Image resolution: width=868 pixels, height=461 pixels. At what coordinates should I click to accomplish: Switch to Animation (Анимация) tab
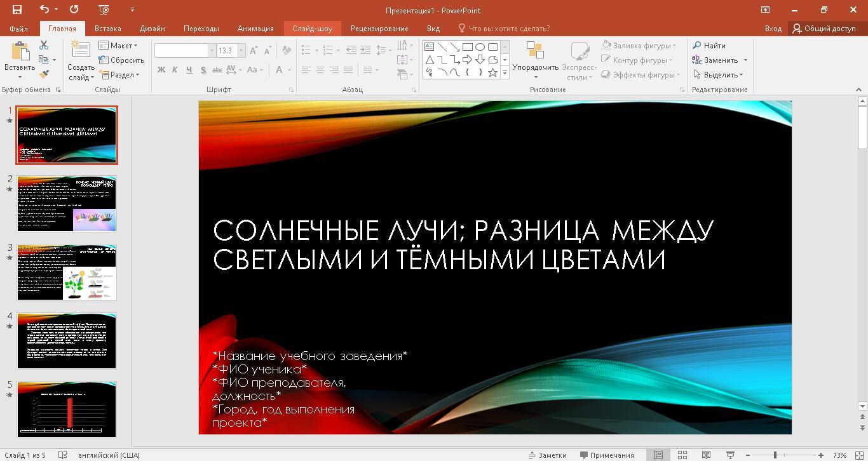click(x=255, y=29)
